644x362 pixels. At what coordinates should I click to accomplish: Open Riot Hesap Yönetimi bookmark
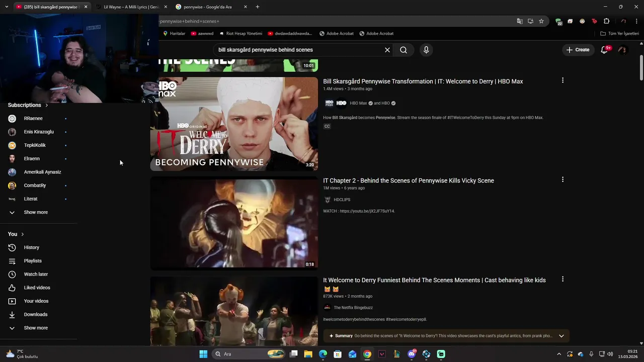click(240, 34)
